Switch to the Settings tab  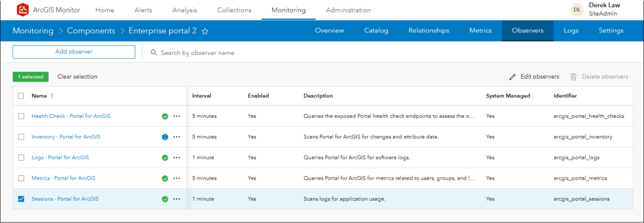click(x=611, y=31)
